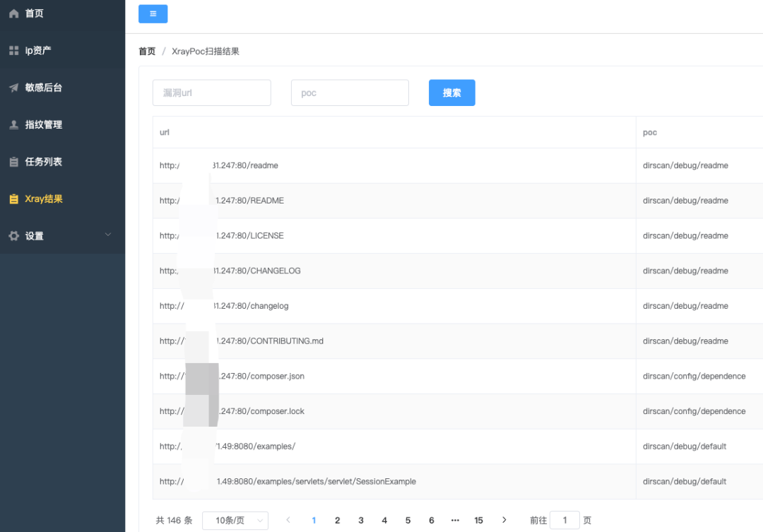
Task: Click the IP资产 grid icon
Action: 13,51
